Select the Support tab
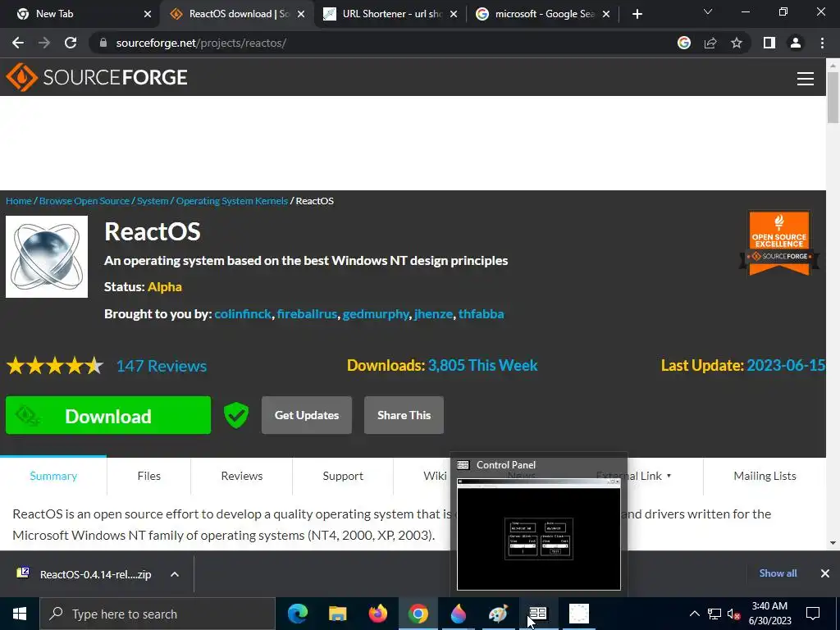The height and width of the screenshot is (630, 840). (x=343, y=477)
